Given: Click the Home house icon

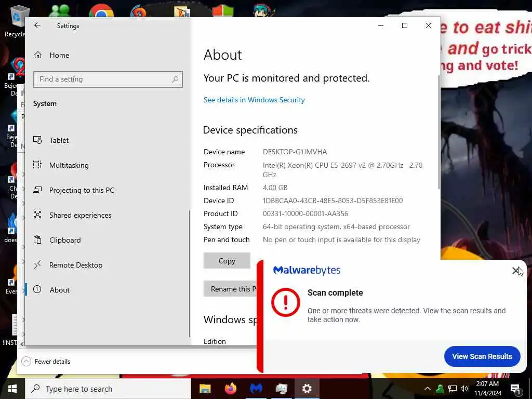Looking at the screenshot, I should point(37,55).
